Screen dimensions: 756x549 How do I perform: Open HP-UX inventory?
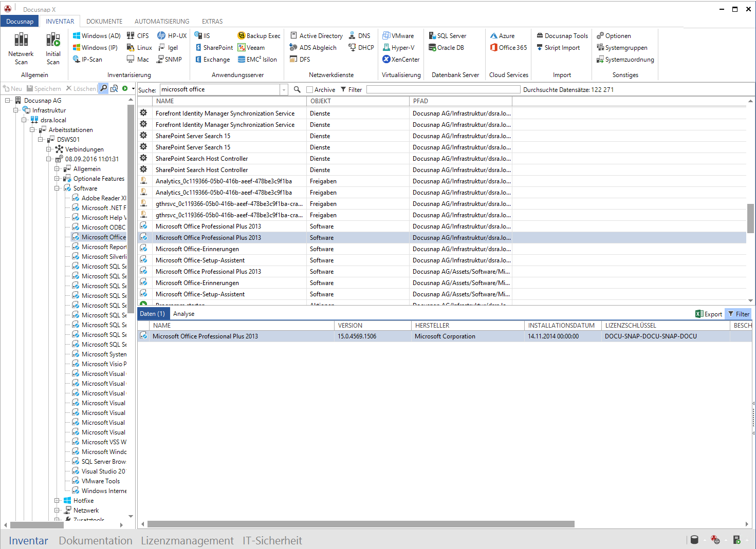pos(172,35)
